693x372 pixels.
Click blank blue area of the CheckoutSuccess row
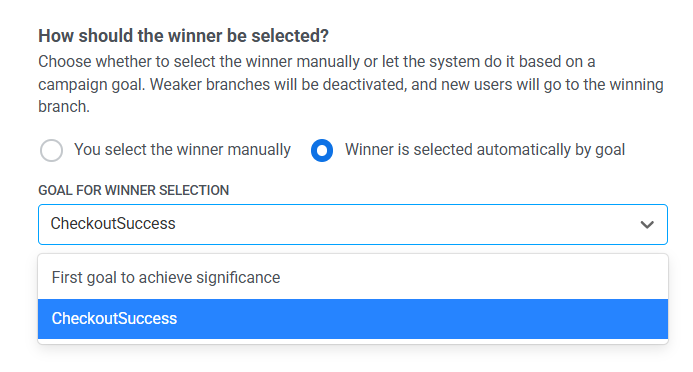(x=420, y=319)
